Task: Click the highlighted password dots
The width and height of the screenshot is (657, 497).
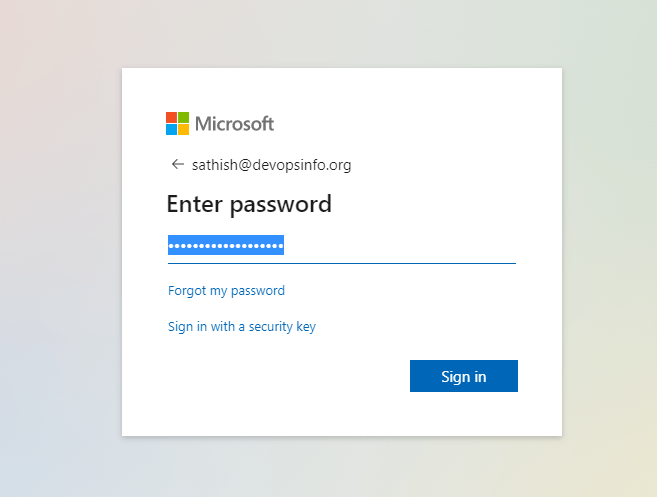Action: pyautogui.click(x=226, y=246)
